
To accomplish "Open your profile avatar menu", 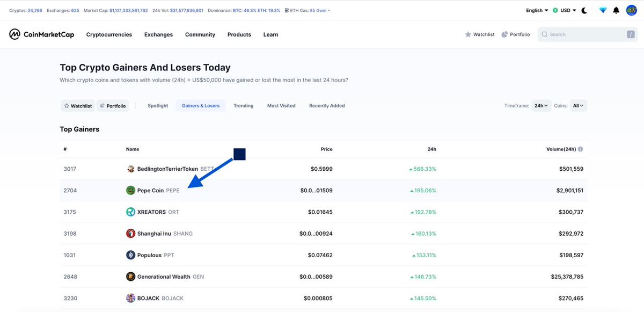I will [631, 10].
